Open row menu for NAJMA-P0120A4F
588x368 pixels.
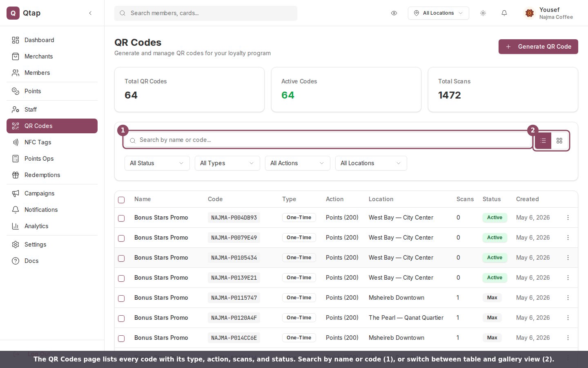click(x=568, y=318)
